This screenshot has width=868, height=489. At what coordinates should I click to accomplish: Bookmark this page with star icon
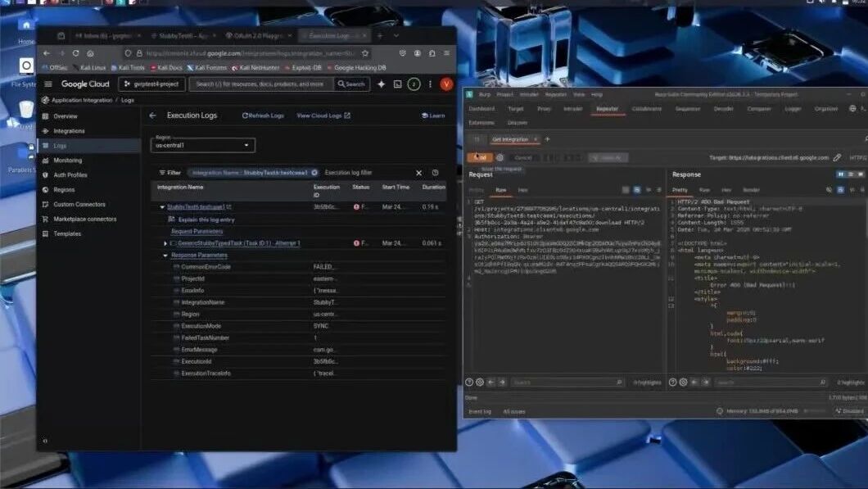[364, 53]
